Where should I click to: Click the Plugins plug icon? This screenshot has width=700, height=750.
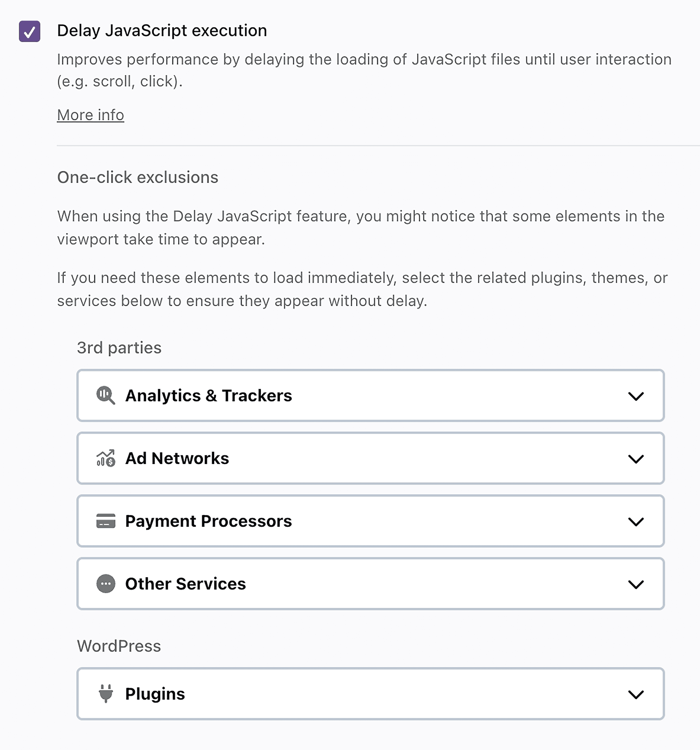106,694
